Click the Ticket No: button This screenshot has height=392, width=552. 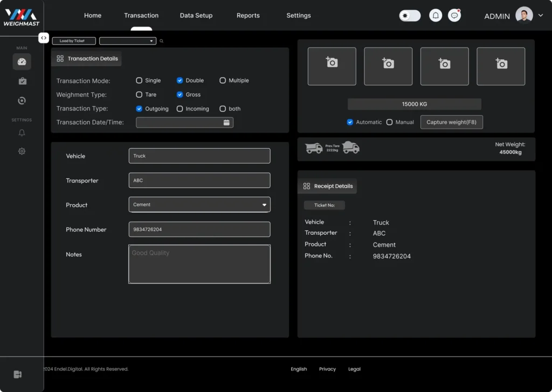324,205
